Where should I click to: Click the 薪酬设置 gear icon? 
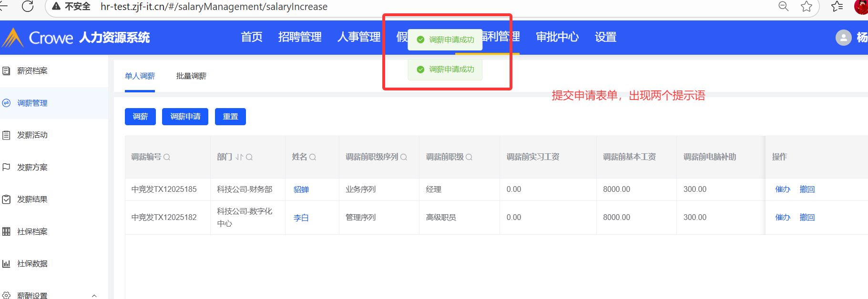pos(6,295)
